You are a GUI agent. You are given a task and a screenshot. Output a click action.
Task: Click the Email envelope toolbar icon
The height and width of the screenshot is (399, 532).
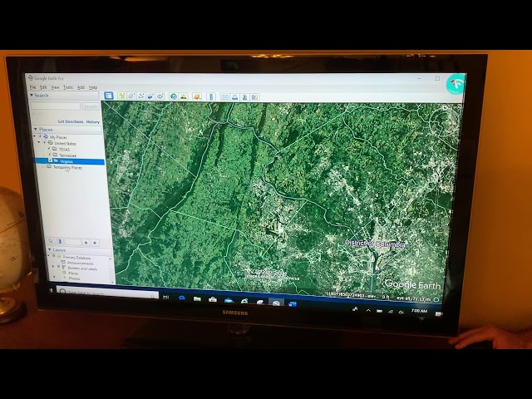point(225,97)
